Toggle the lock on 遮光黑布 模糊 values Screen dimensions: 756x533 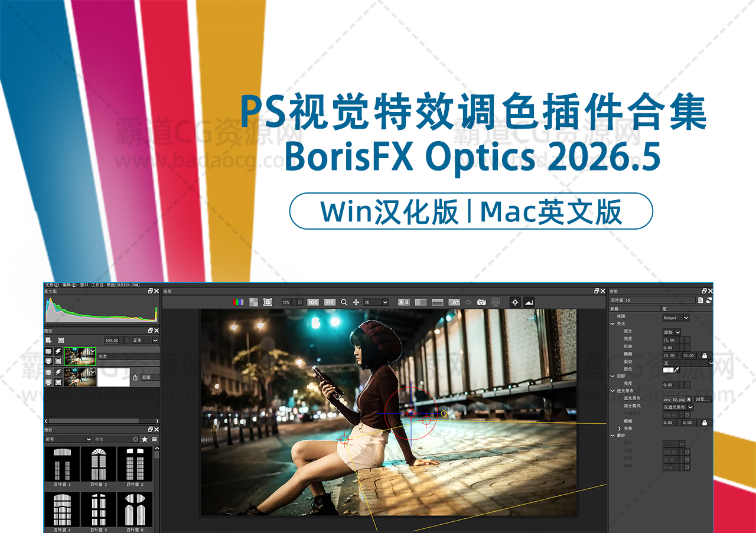(704, 423)
